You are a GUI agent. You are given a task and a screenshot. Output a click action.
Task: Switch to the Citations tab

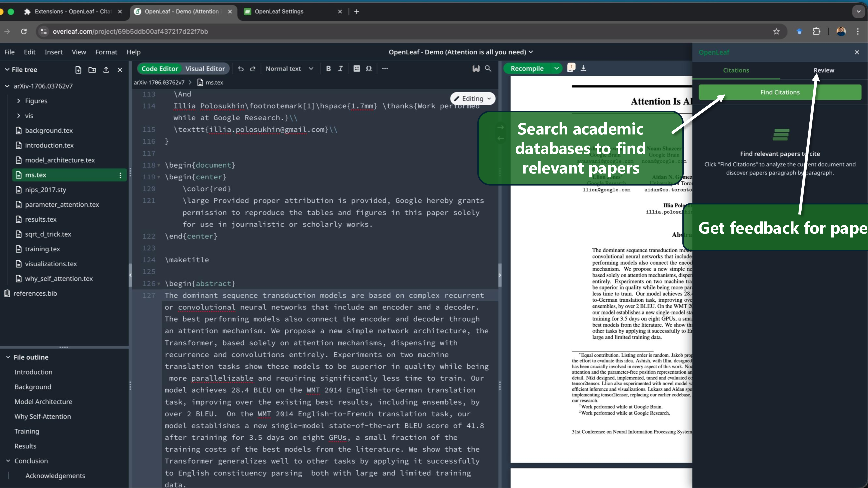coord(736,70)
